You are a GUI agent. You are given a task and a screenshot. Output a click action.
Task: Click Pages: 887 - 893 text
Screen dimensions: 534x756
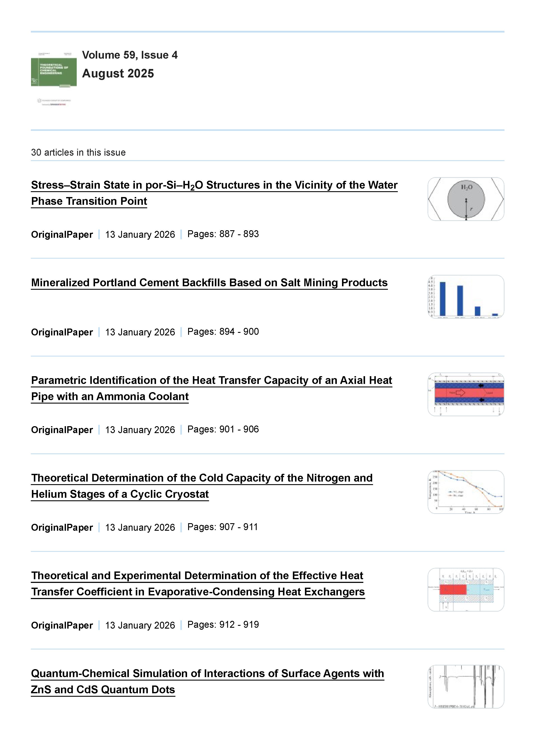point(223,234)
